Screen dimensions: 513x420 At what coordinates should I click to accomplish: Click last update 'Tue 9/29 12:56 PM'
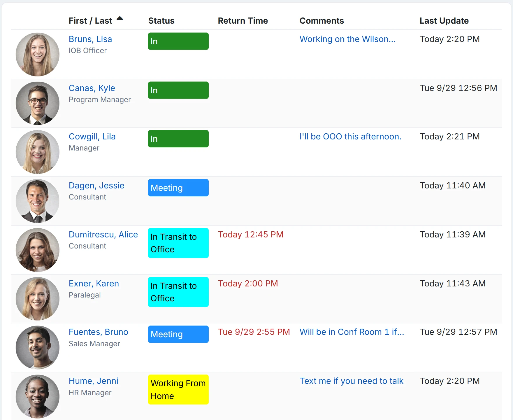pos(458,88)
